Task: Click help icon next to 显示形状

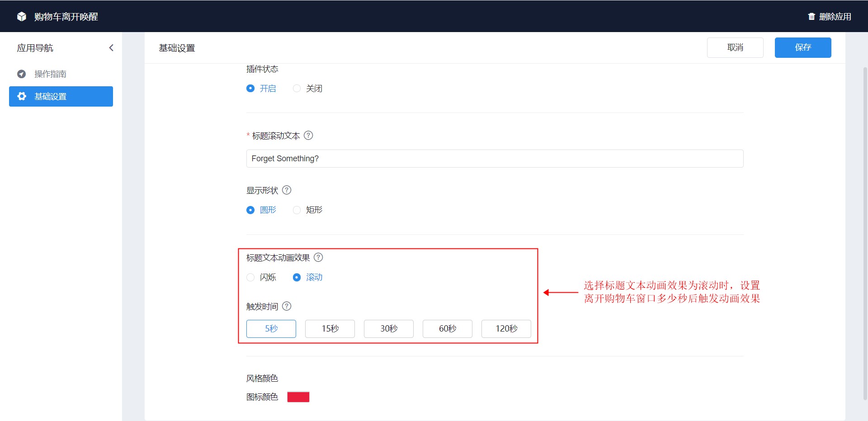Action: coord(287,190)
